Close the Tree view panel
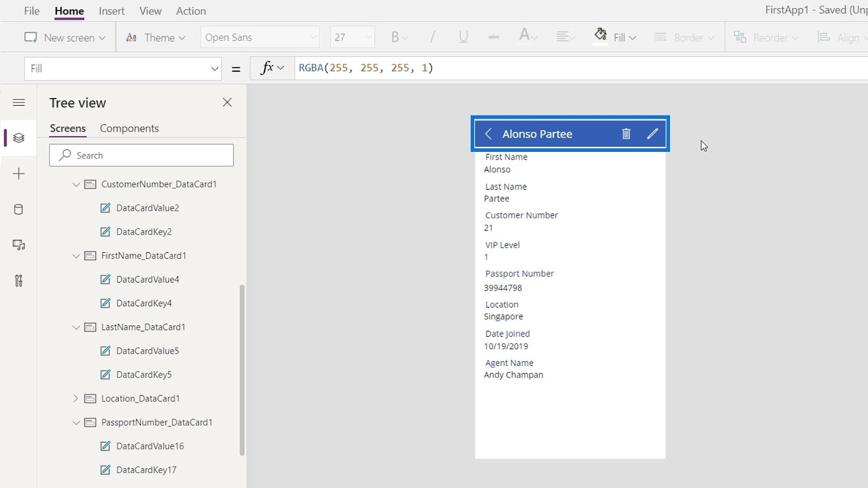Viewport: 868px width, 488px height. coord(227,102)
